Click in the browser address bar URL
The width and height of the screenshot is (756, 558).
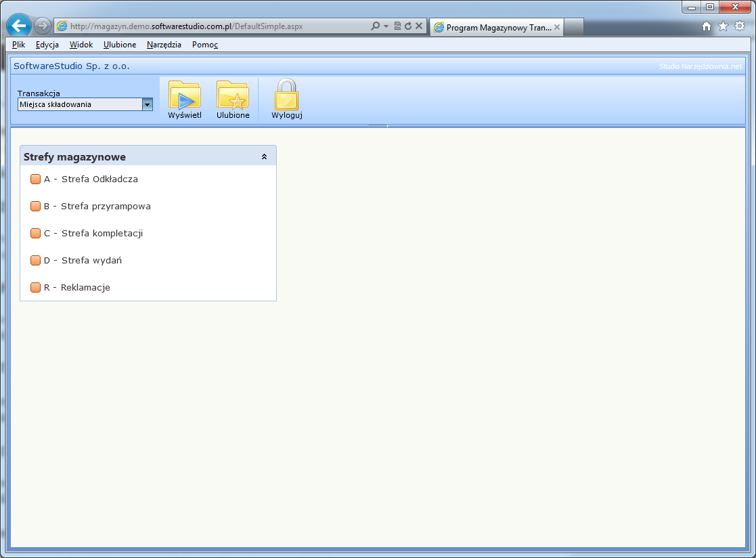coord(203,26)
